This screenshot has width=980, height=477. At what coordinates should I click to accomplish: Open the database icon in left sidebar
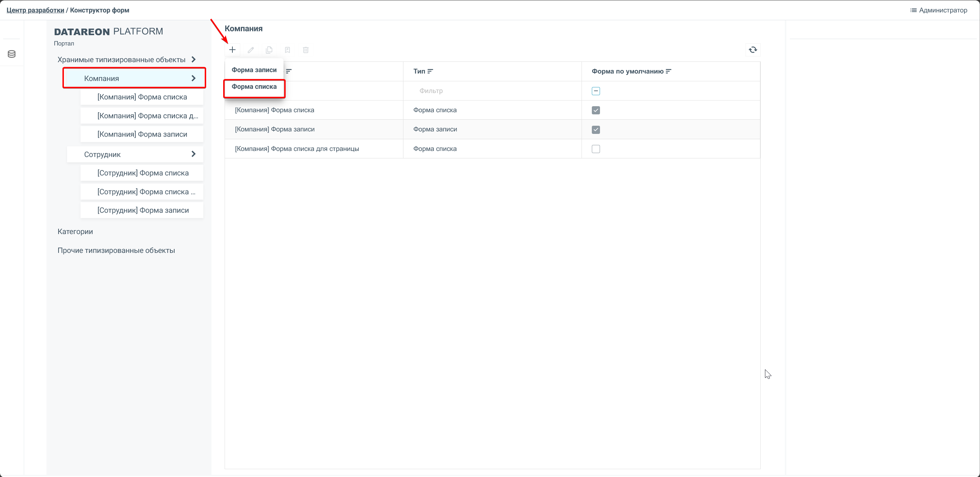pyautogui.click(x=12, y=54)
